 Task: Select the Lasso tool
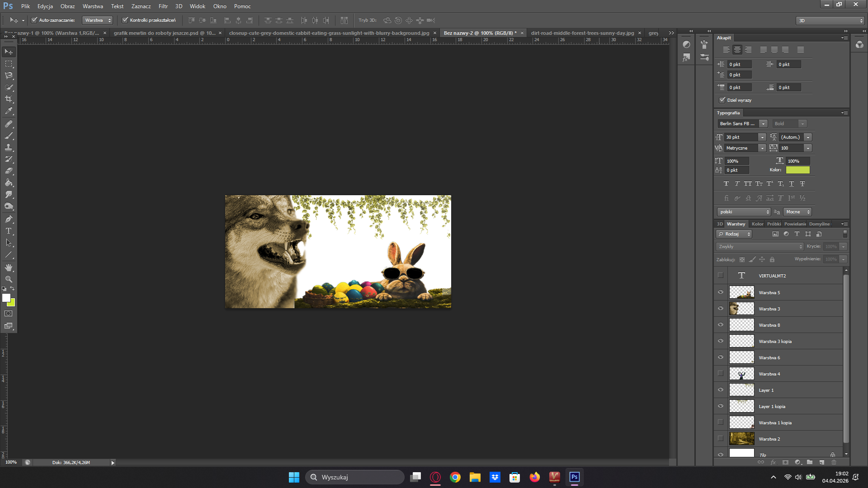(9, 75)
